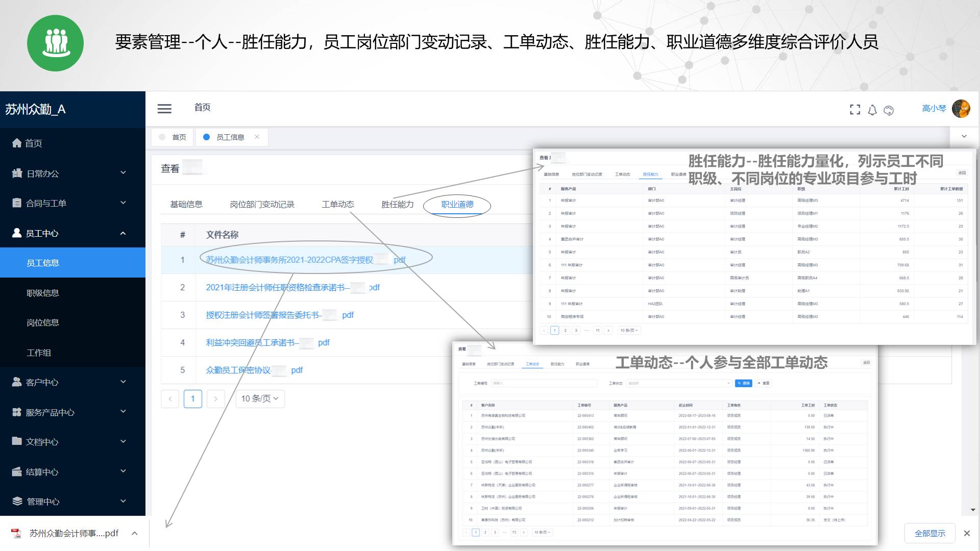Click the 客户中心 people icon
This screenshot has width=980, height=551.
(x=17, y=382)
